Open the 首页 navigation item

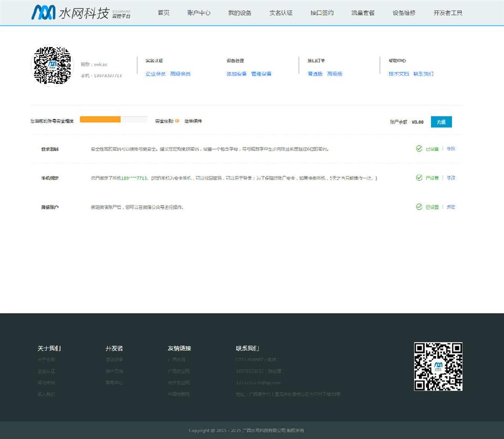pyautogui.click(x=164, y=13)
